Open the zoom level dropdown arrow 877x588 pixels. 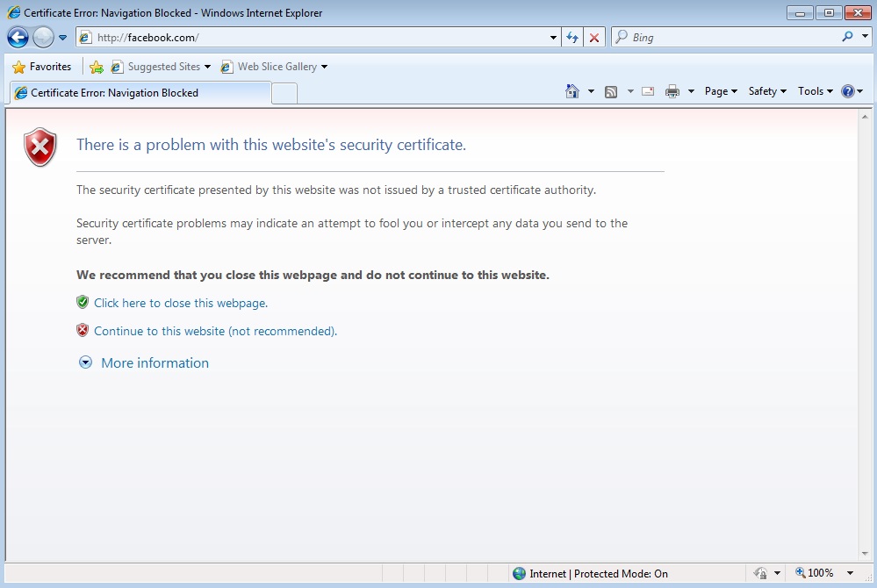850,573
